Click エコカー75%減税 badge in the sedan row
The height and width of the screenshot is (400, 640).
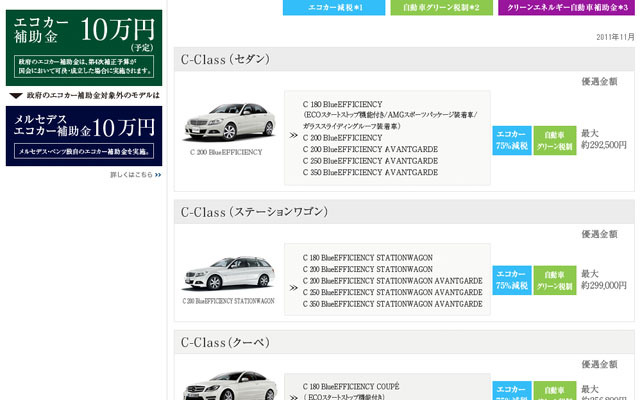pos(512,140)
